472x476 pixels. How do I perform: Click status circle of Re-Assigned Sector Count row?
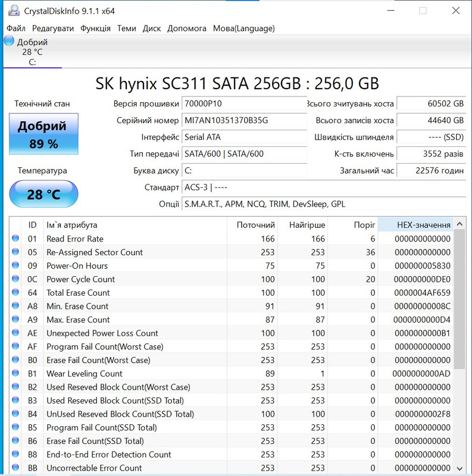tap(15, 252)
